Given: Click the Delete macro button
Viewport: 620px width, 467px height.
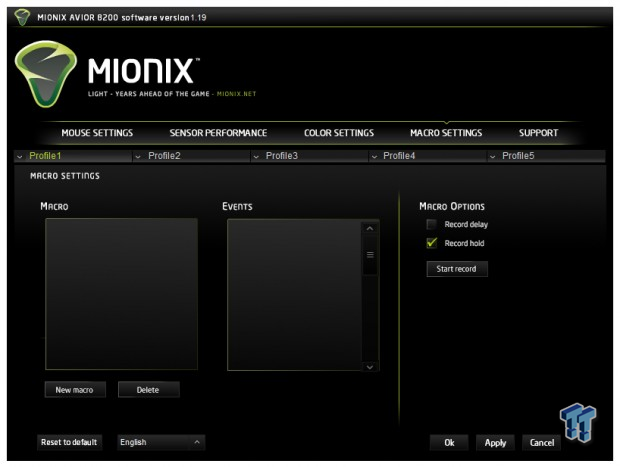Looking at the screenshot, I should coord(148,390).
